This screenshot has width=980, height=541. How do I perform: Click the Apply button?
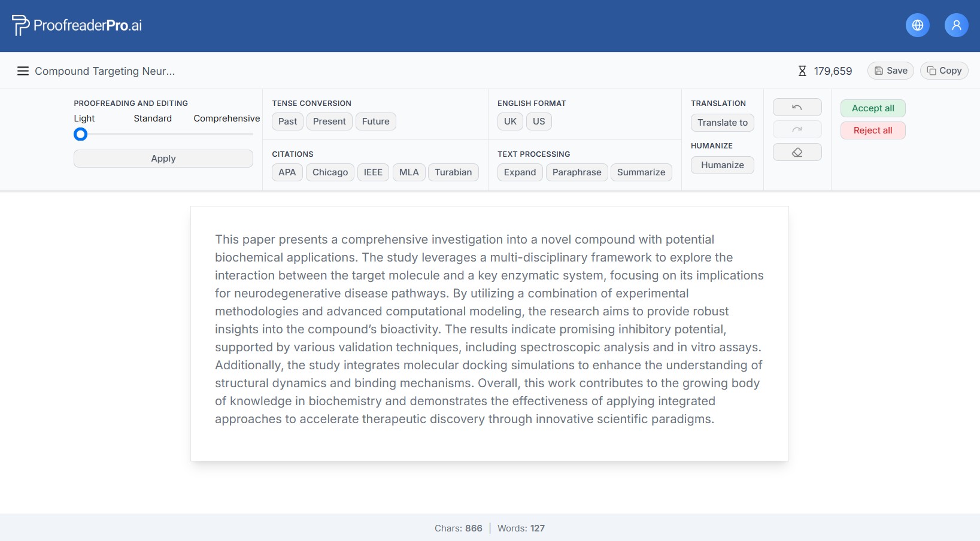point(163,159)
